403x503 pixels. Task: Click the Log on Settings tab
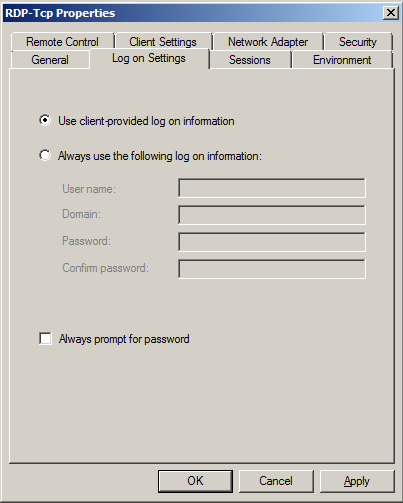click(x=149, y=58)
